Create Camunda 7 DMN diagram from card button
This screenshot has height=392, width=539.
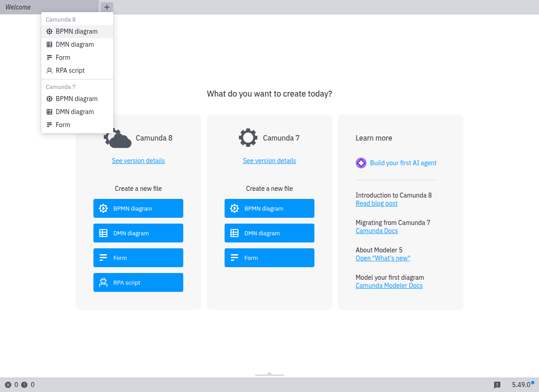[269, 233]
